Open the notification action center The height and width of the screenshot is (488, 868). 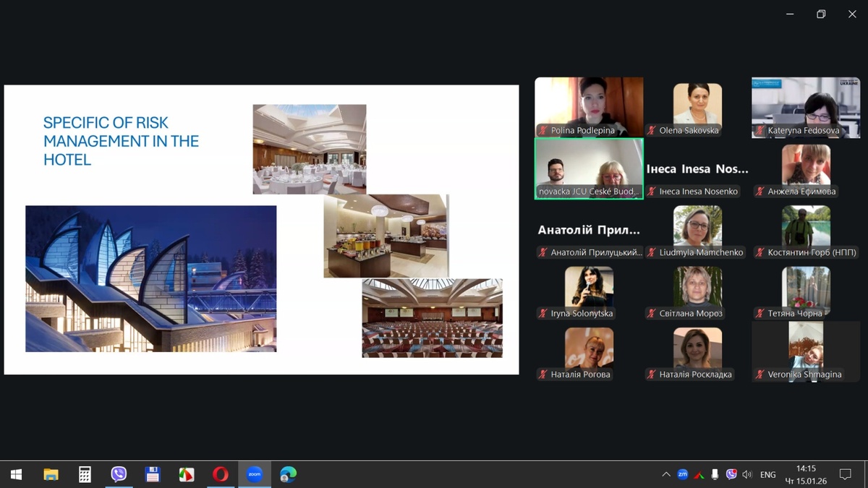(x=845, y=474)
